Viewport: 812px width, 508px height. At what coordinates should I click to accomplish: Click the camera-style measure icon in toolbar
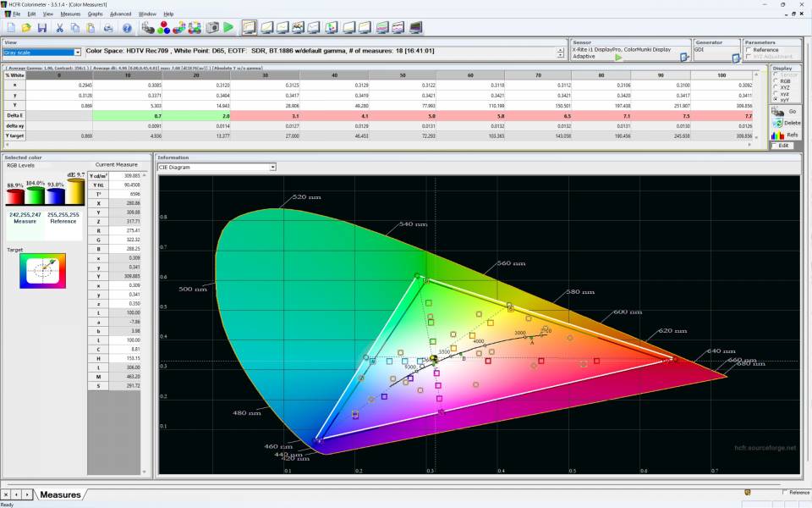[x=212, y=27]
